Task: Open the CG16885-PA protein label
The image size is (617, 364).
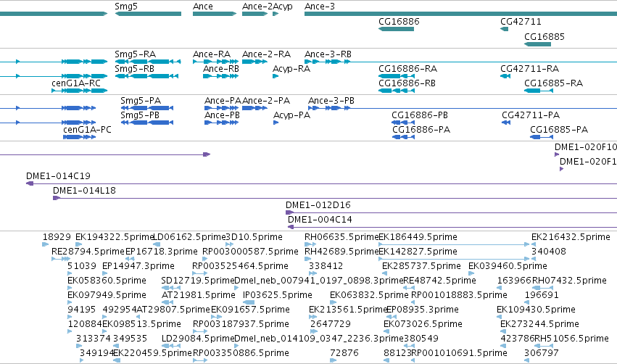Action: coord(559,130)
